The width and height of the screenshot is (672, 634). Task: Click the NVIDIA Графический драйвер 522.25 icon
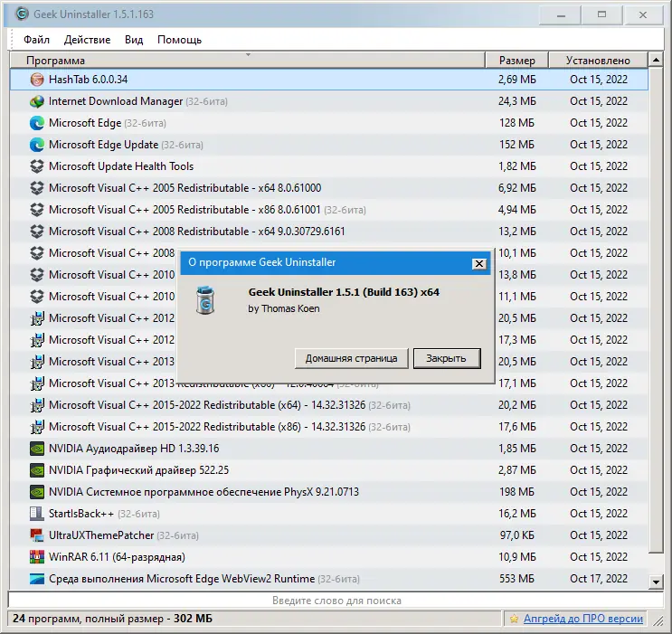click(37, 470)
